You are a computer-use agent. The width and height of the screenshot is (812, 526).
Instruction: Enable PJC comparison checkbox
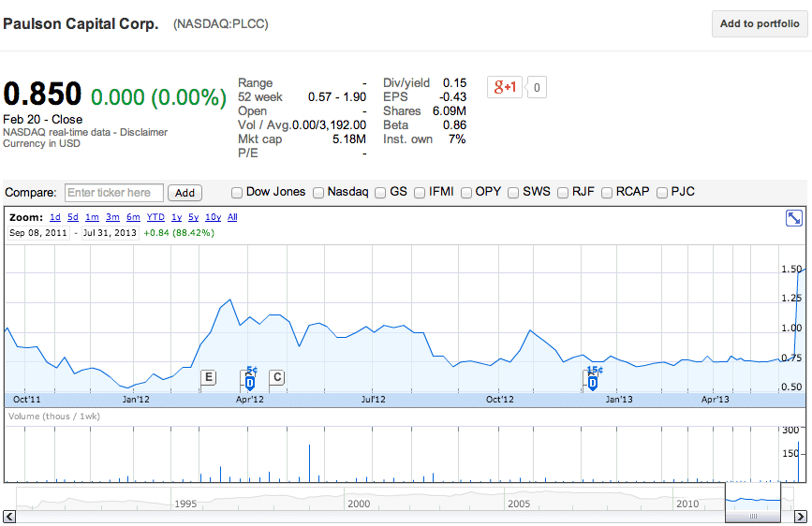click(662, 193)
